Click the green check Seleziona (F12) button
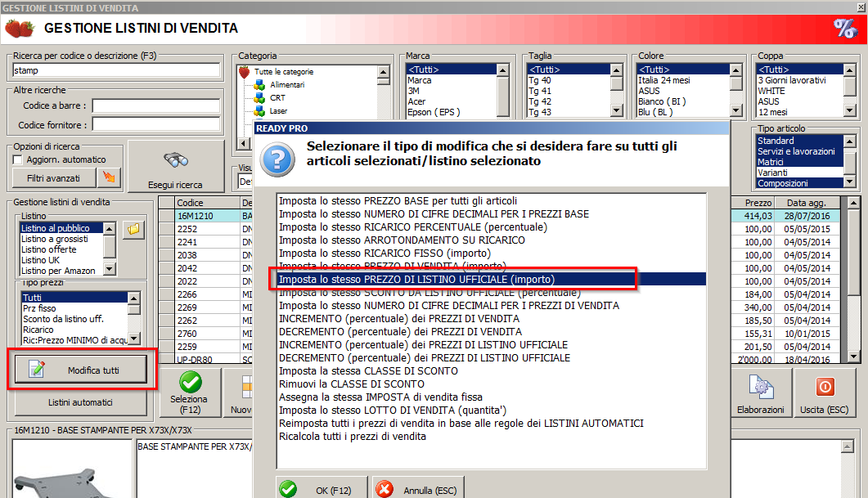The width and height of the screenshot is (868, 498). point(189,393)
